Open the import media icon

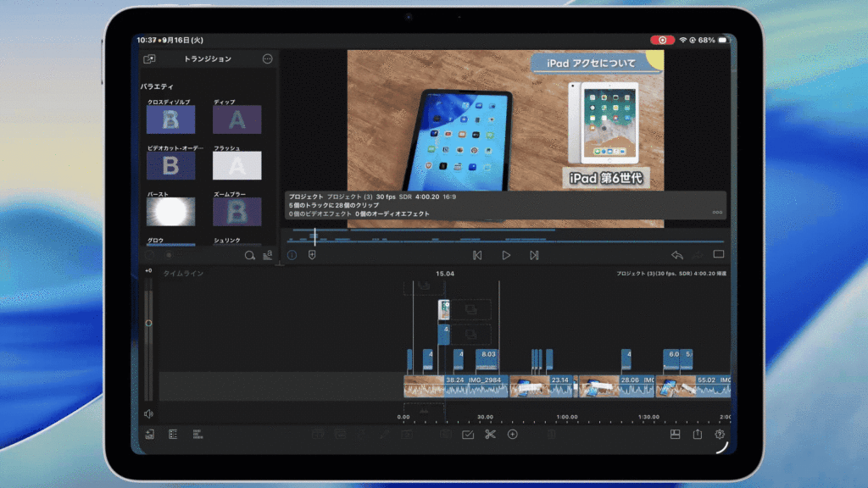coord(149,435)
